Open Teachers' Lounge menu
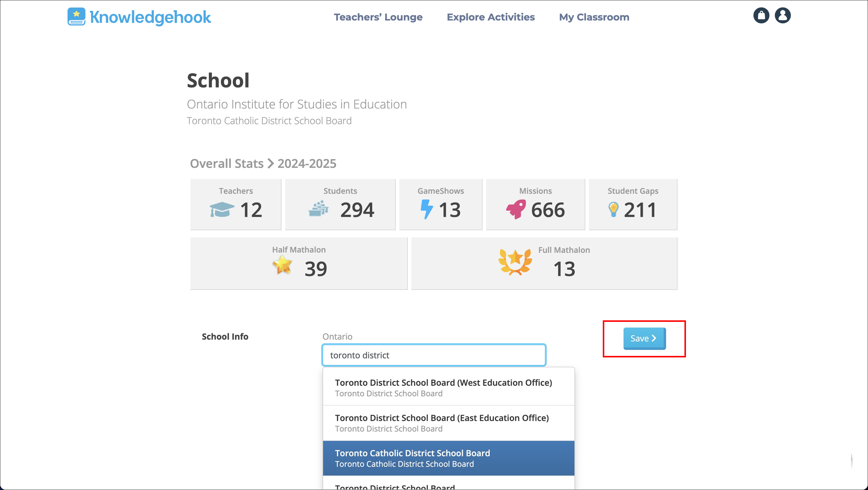Viewport: 868px width, 490px height. 378,17
